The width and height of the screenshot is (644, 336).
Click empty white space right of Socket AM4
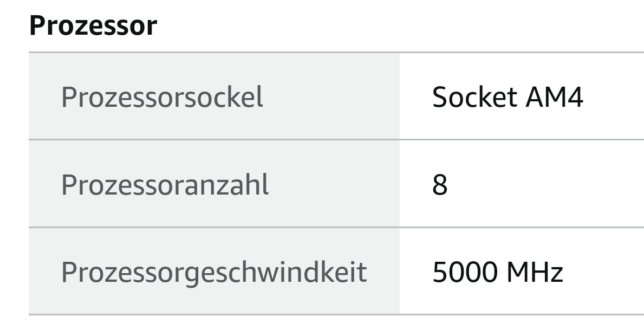click(x=614, y=98)
